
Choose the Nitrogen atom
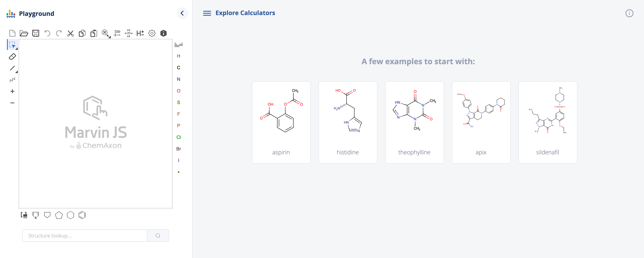pyautogui.click(x=178, y=79)
